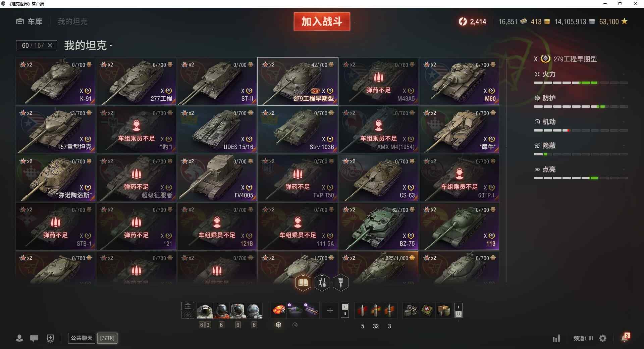This screenshot has width=644, height=349.
Task: Click the statistics bar chart icon
Action: click(556, 338)
